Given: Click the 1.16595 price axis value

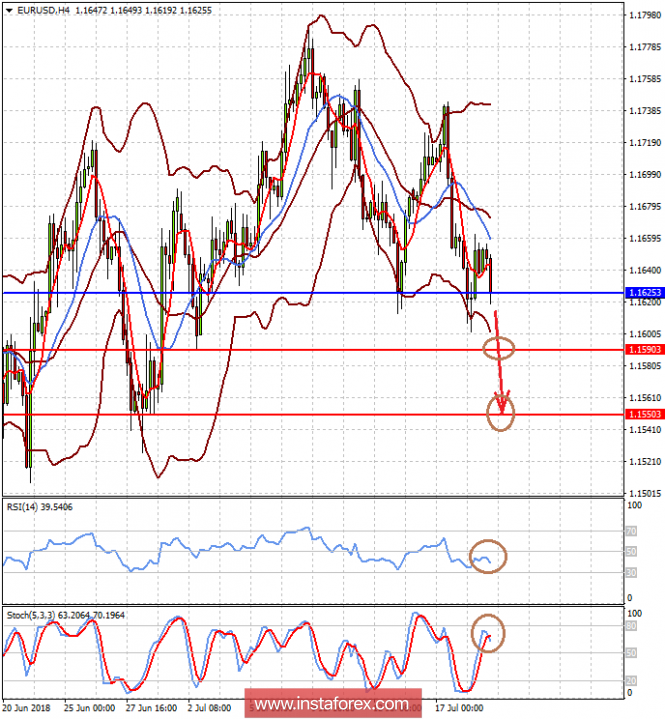Looking at the screenshot, I should [x=645, y=238].
